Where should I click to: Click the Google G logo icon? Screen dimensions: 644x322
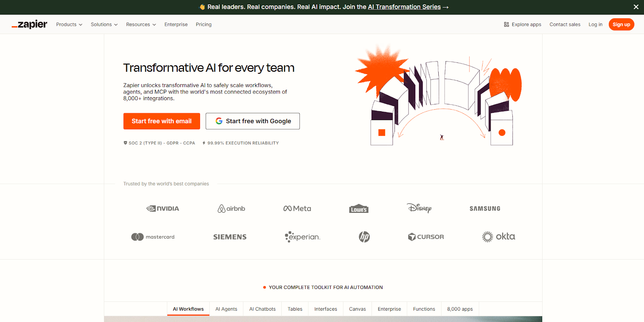click(x=219, y=121)
